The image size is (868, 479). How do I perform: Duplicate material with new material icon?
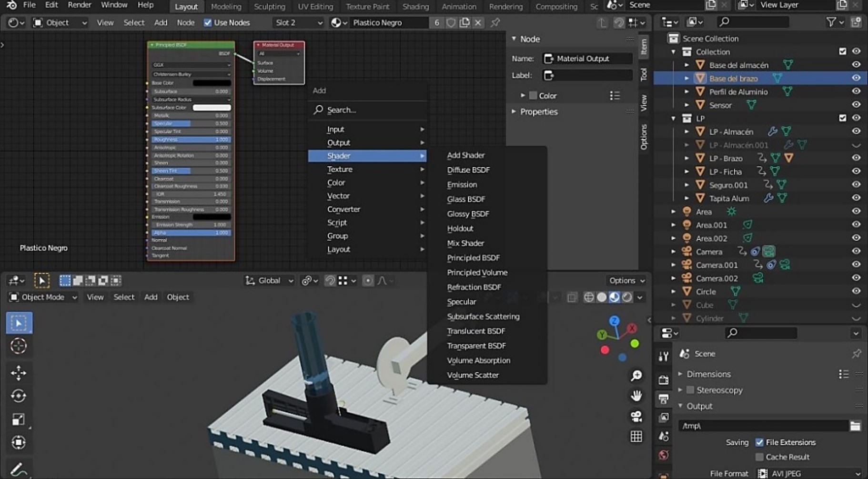(464, 22)
